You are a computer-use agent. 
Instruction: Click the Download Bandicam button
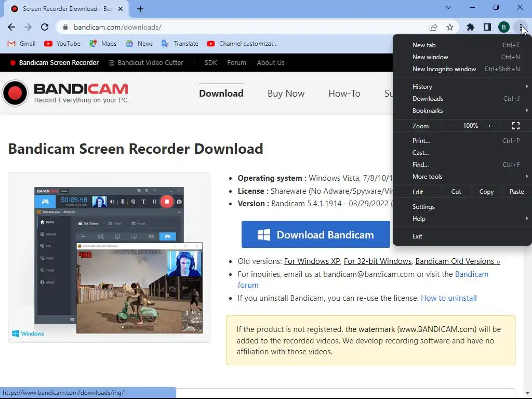pyautogui.click(x=315, y=234)
